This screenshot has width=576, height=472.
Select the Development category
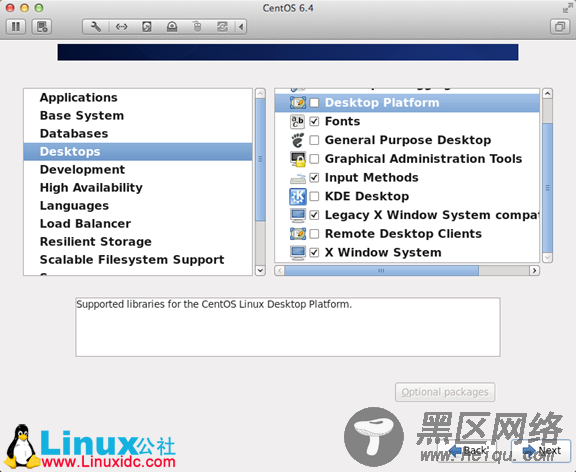[x=138, y=169]
